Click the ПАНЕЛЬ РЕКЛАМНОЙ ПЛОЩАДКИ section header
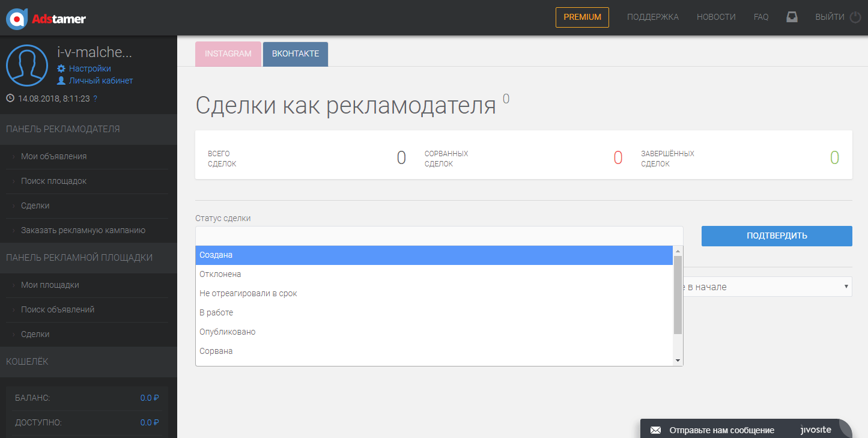 (88, 258)
